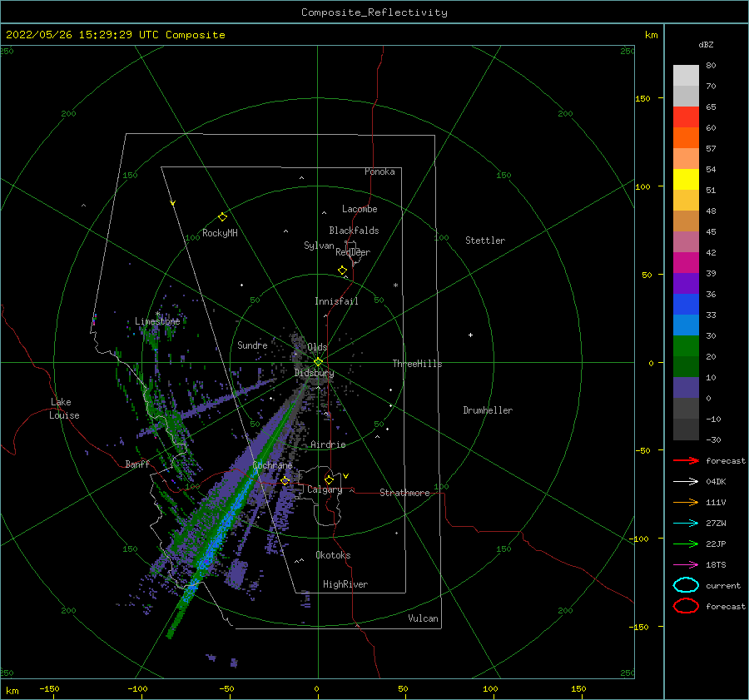Click the Airdrie label
This screenshot has height=700, width=749.
[328, 444]
